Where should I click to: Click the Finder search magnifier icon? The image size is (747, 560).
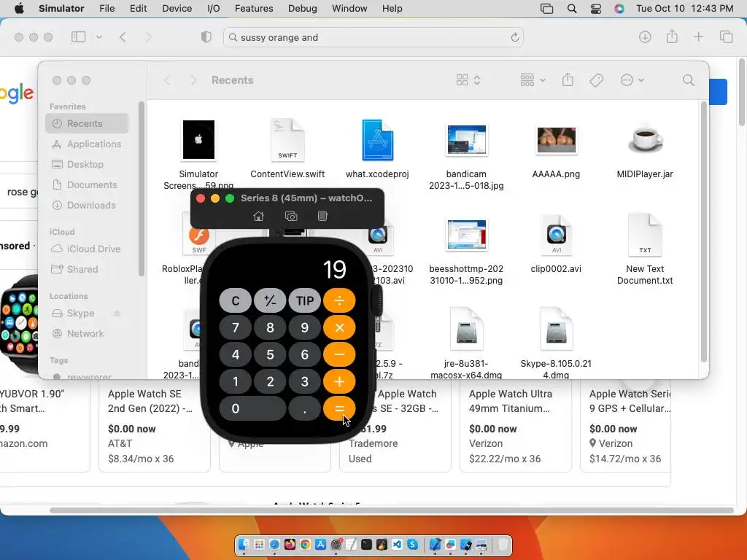coord(688,80)
